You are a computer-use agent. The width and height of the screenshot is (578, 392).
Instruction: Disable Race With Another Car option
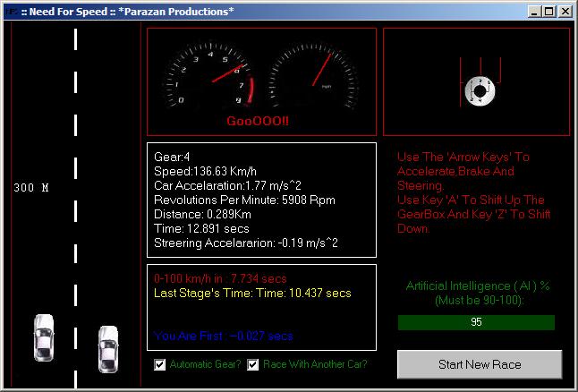coord(253,364)
